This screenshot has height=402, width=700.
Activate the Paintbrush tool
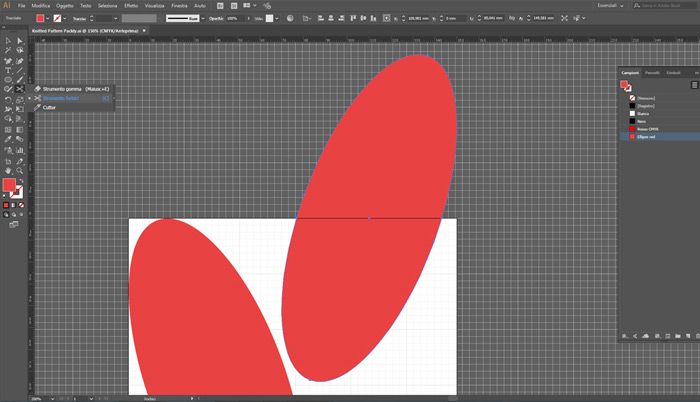coord(20,80)
